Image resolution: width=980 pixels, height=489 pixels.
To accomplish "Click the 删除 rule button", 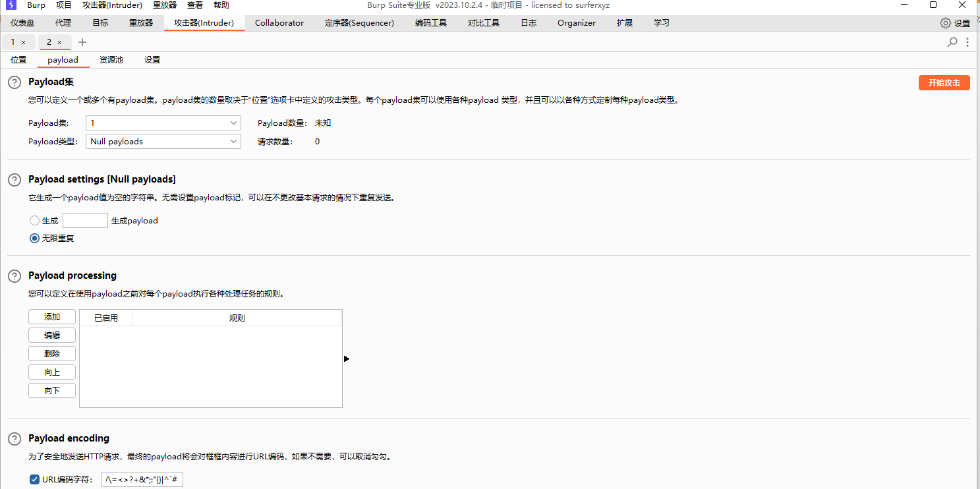I will tap(52, 354).
